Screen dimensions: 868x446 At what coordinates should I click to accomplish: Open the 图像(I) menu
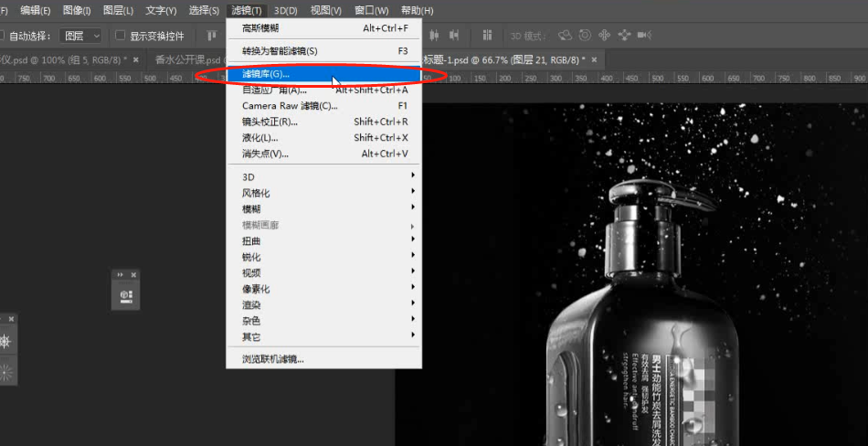(x=77, y=11)
